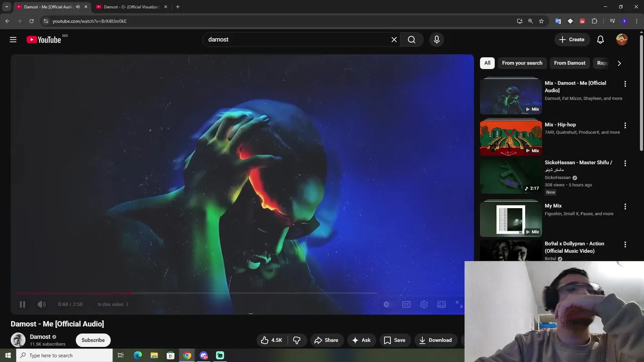
Task: Play SickoHassan - Master Shifu video
Action: click(511, 176)
